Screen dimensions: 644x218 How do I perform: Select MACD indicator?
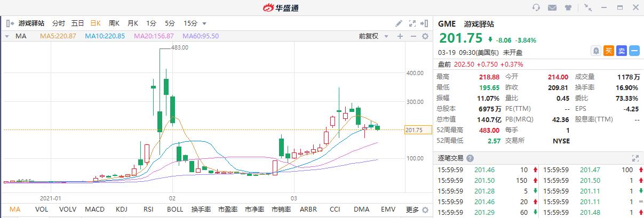[x=96, y=209]
